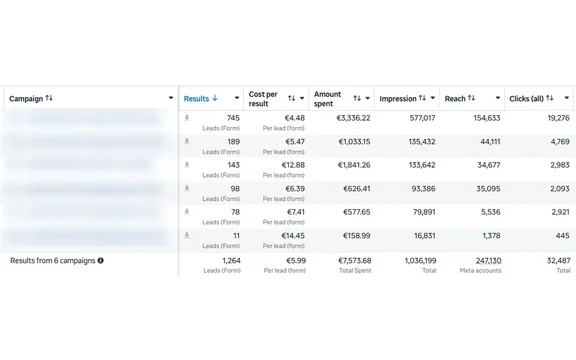This screenshot has width=576, height=360.
Task: Download leads for the 745 results row
Action: (x=187, y=118)
